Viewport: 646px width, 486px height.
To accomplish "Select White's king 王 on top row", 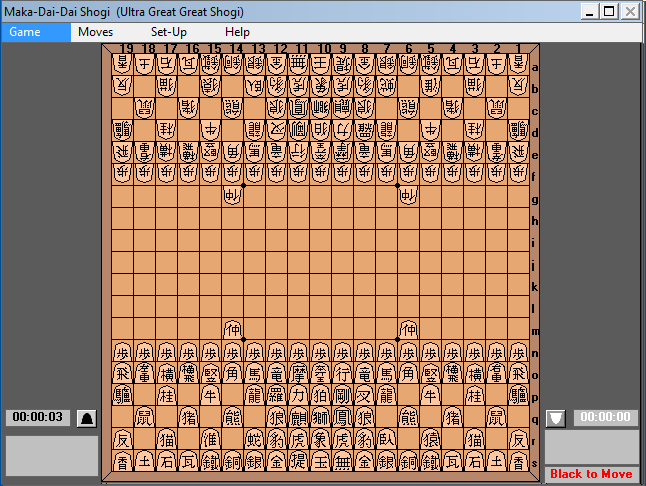I will 321,64.
